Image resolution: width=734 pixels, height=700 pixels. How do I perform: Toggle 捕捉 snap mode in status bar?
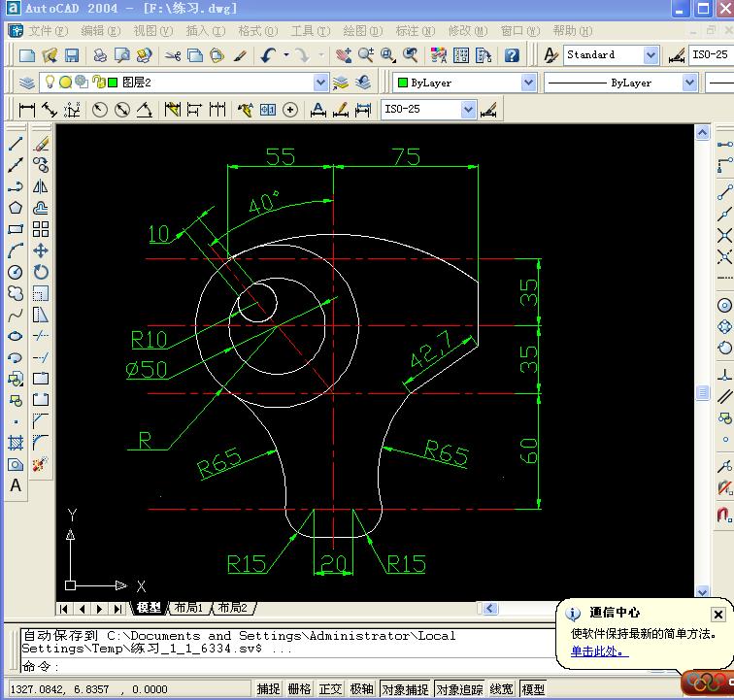pyautogui.click(x=268, y=688)
